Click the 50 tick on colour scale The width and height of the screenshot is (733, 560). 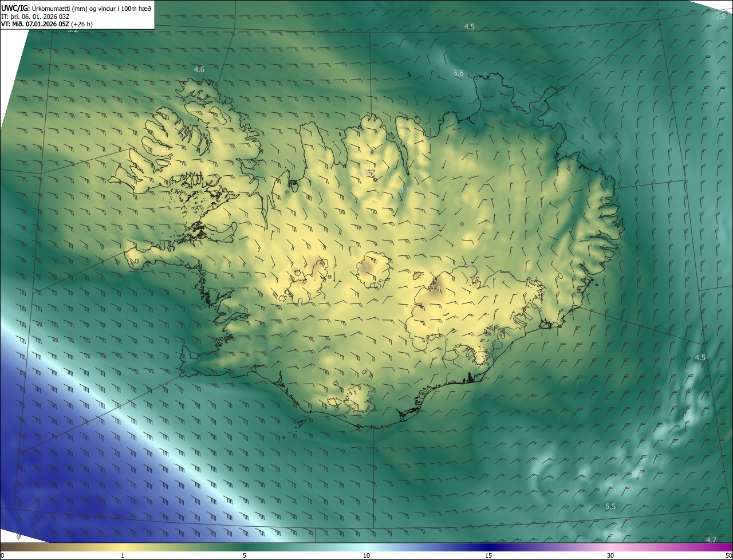click(728, 555)
